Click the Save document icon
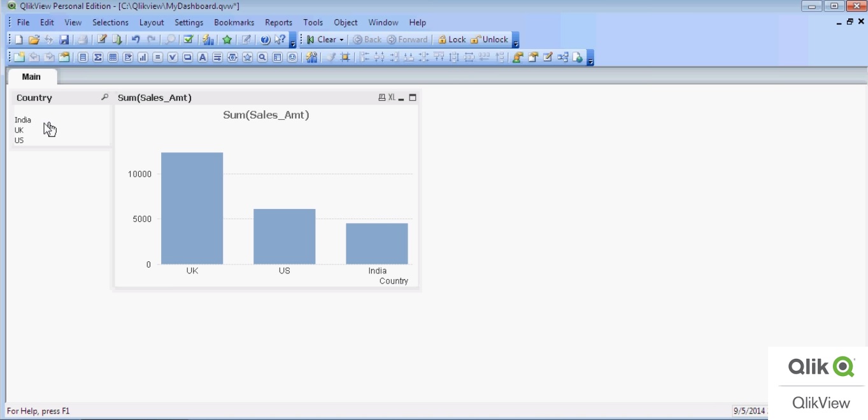Screen dimensions: 868x420 point(64,40)
